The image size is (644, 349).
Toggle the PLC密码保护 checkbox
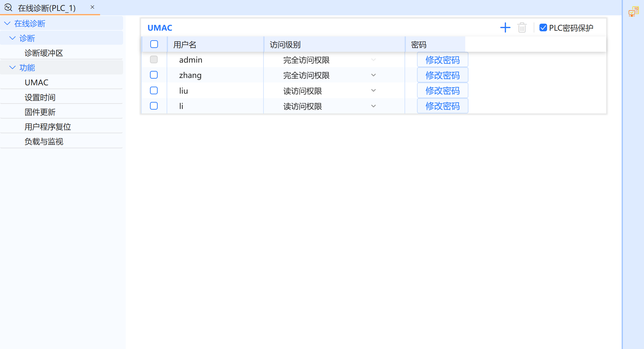click(543, 28)
